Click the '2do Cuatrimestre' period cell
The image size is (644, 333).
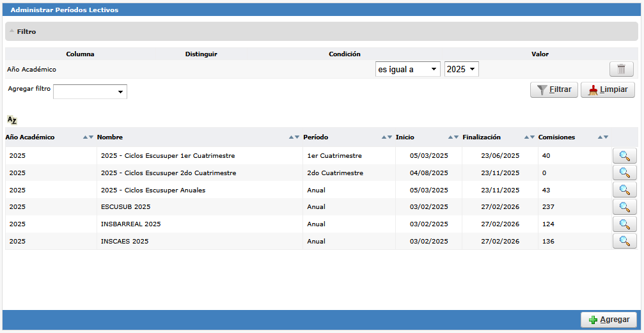335,173
